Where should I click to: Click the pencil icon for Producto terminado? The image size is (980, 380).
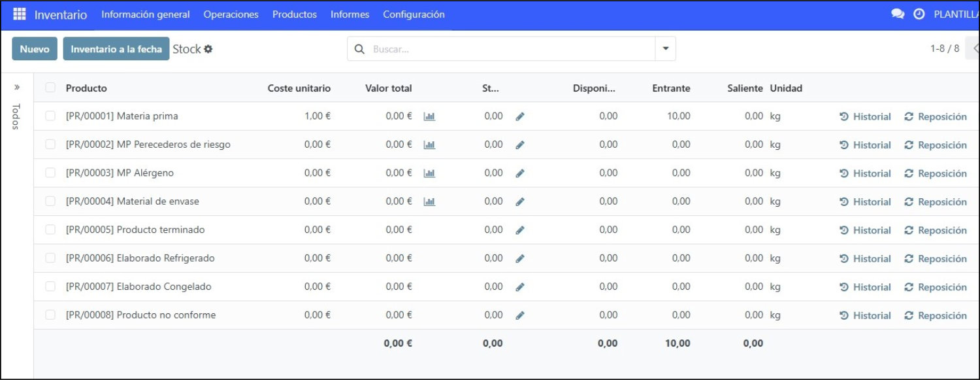(520, 230)
